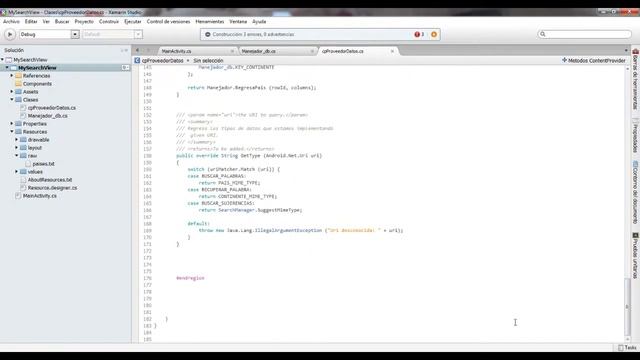Image resolution: width=640 pixels, height=360 pixels.
Task: Expand the Assets folder
Action: point(12,92)
